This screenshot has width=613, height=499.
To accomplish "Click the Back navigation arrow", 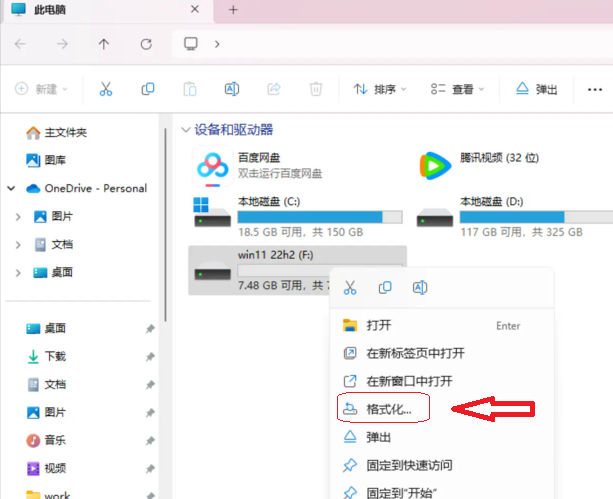I will click(x=20, y=44).
